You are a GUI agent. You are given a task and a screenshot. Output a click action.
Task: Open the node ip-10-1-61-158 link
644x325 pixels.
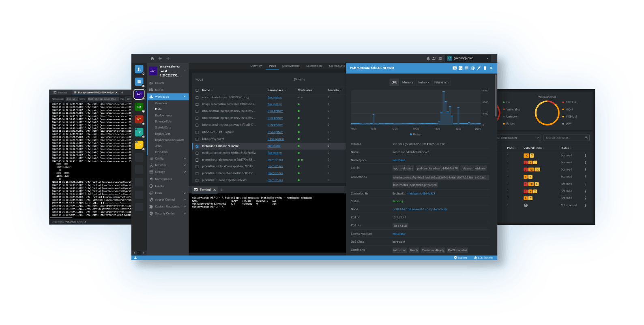click(x=420, y=210)
